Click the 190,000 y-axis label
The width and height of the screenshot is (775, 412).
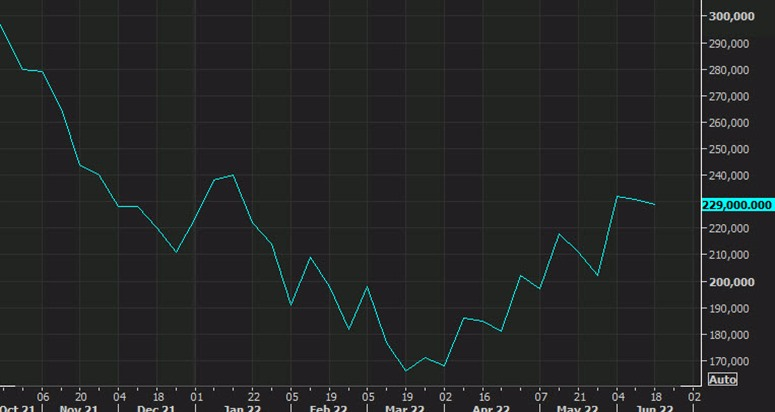[729, 308]
